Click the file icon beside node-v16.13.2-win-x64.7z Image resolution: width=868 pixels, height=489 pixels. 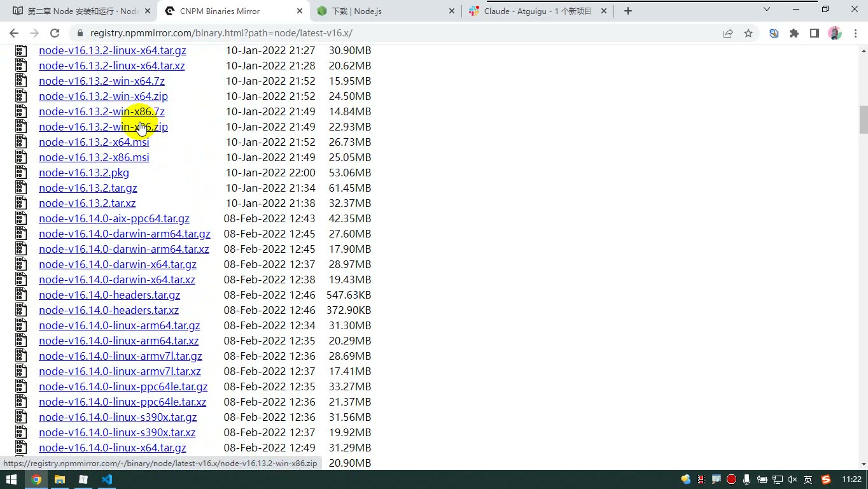tap(21, 81)
